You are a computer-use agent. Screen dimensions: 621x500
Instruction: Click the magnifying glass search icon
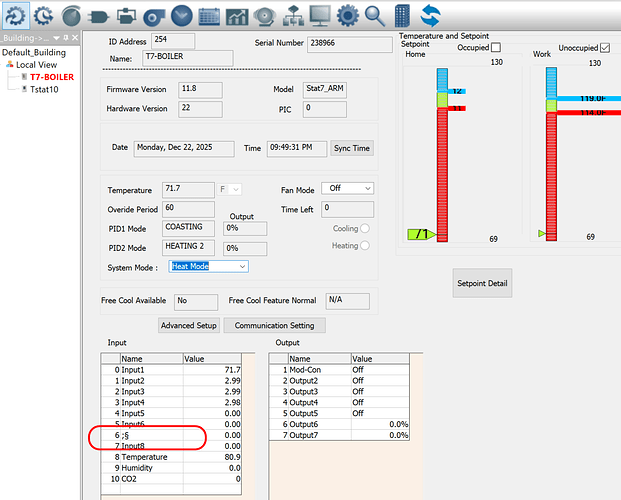[x=375, y=15]
